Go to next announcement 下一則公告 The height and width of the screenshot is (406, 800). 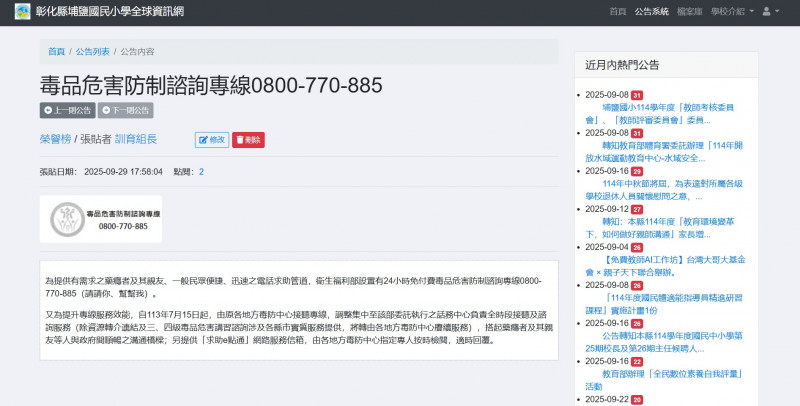coord(125,110)
